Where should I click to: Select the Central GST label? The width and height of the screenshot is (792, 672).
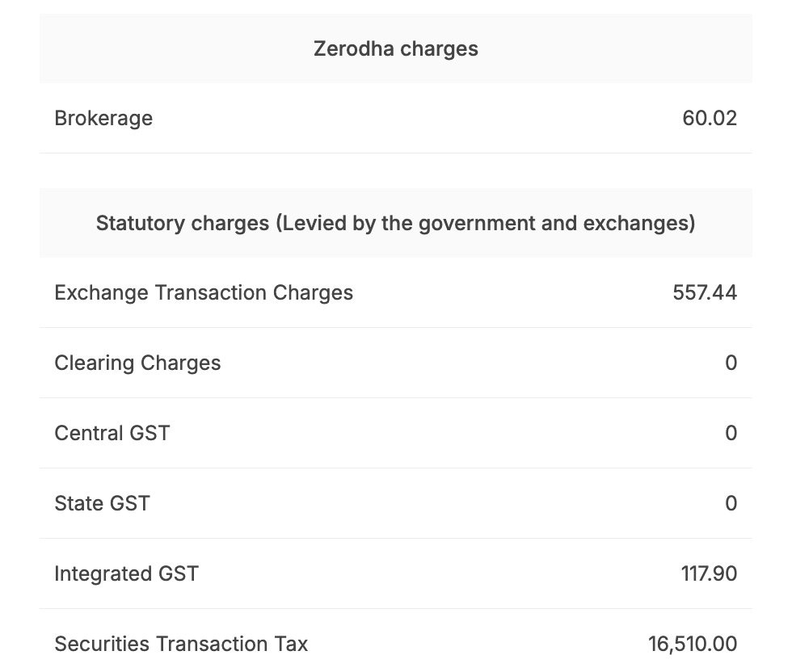[112, 433]
